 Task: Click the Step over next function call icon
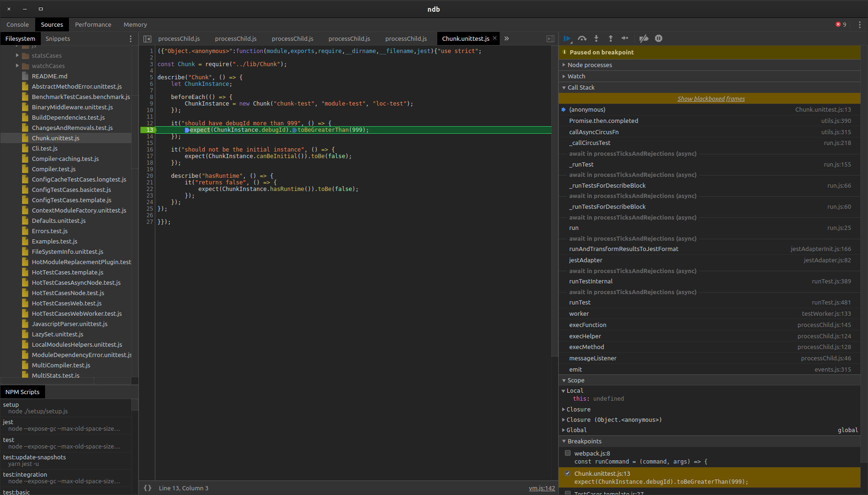pos(582,38)
